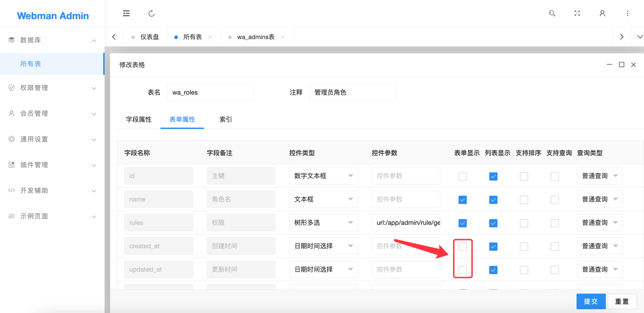Viewport: 644px width, 313px height.
Task: Click the refresh page icon
Action: [x=151, y=14]
